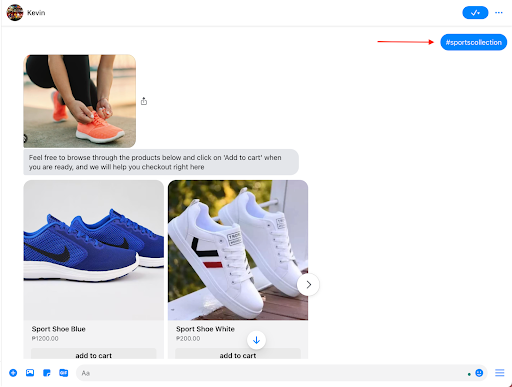Add Sport Shoe Blue to cart

[x=94, y=355]
